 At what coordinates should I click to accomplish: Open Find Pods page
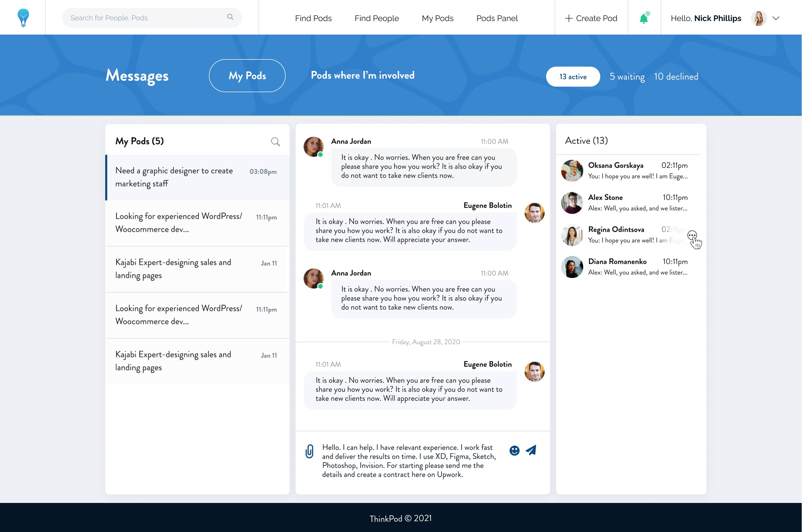313,18
